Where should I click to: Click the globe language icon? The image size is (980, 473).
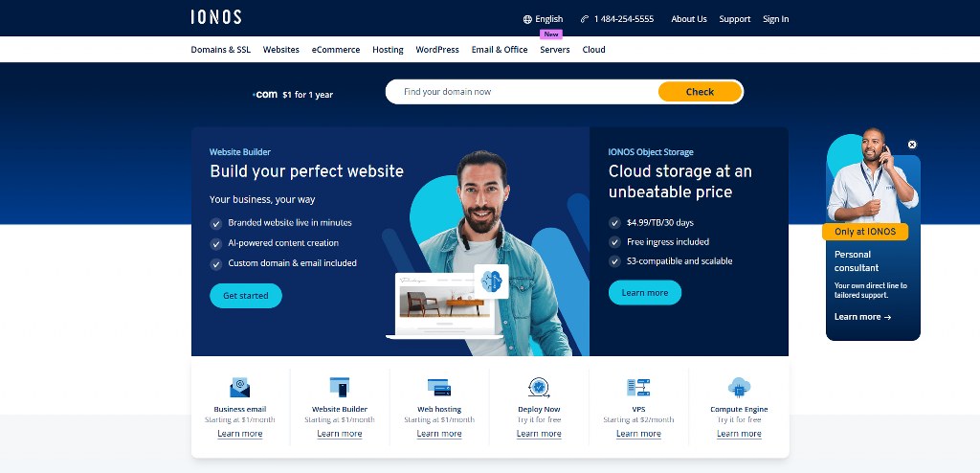527,19
